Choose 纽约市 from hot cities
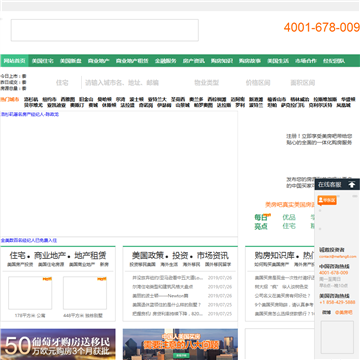360x360 pixels. 49,99
